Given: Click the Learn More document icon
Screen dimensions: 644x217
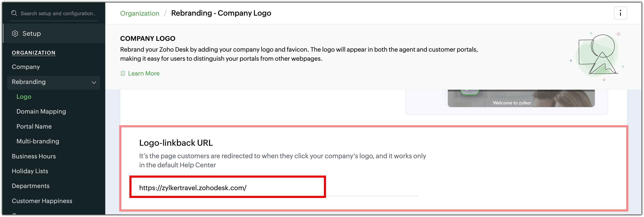Looking at the screenshot, I should click(123, 74).
